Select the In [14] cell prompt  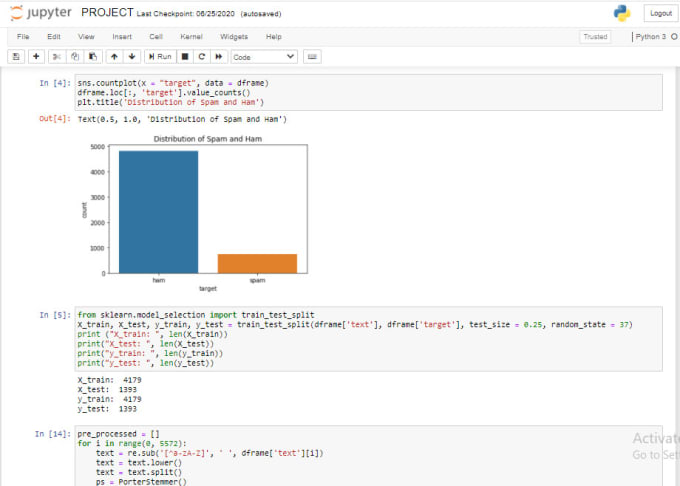pyautogui.click(x=52, y=434)
